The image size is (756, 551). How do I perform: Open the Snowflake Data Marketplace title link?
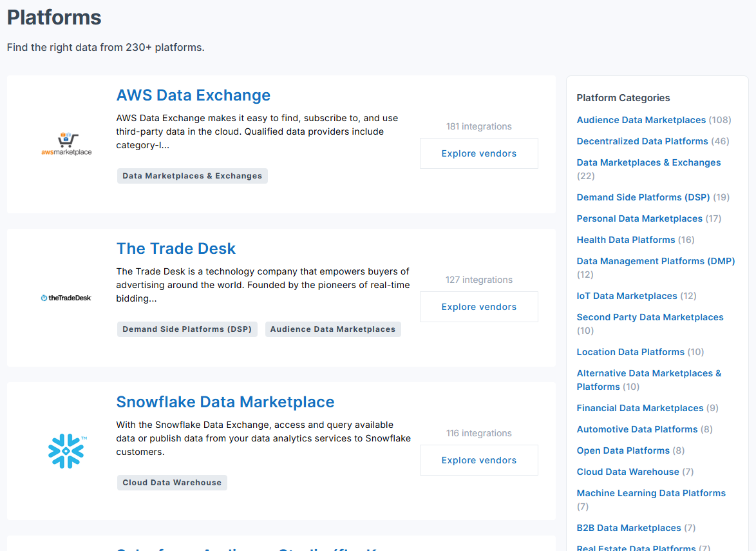point(225,402)
